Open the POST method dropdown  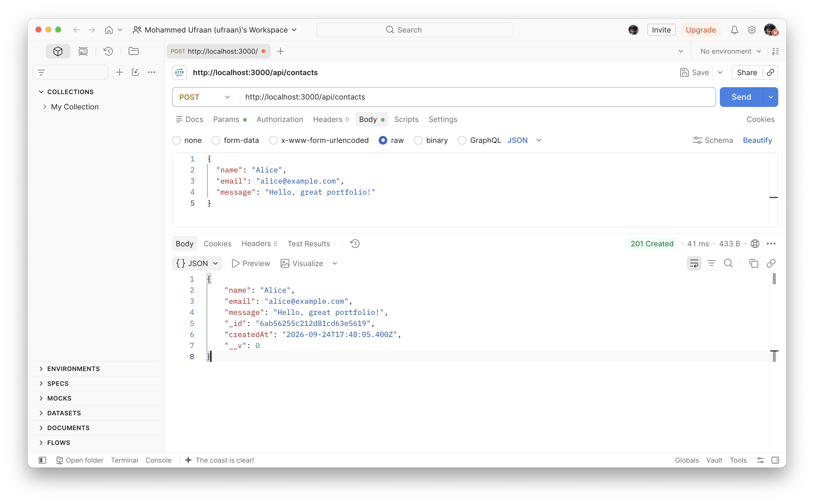[x=206, y=97]
